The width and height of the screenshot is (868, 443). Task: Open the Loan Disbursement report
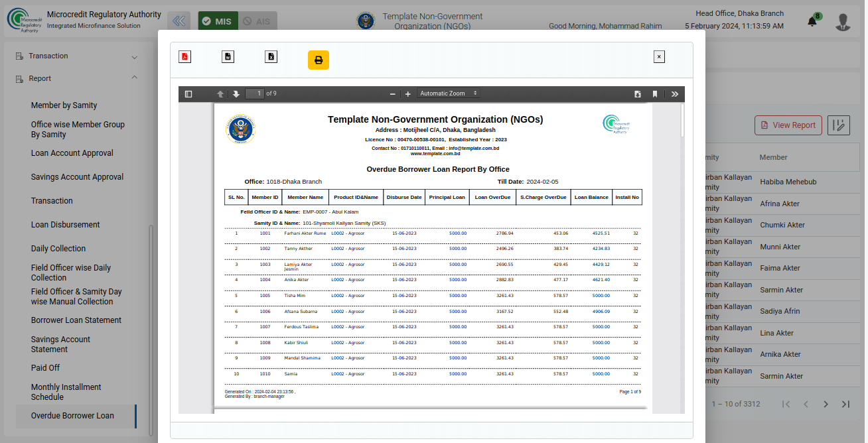click(x=66, y=225)
